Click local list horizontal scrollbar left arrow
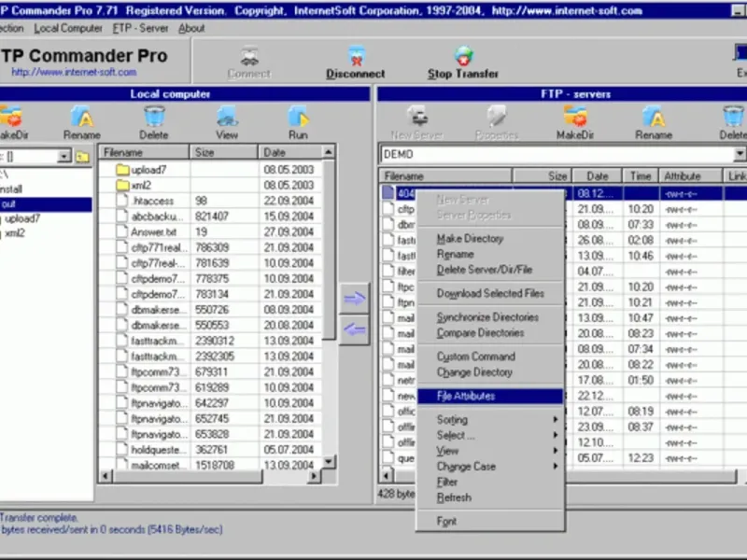Screen dimensions: 747x560 pos(106,476)
